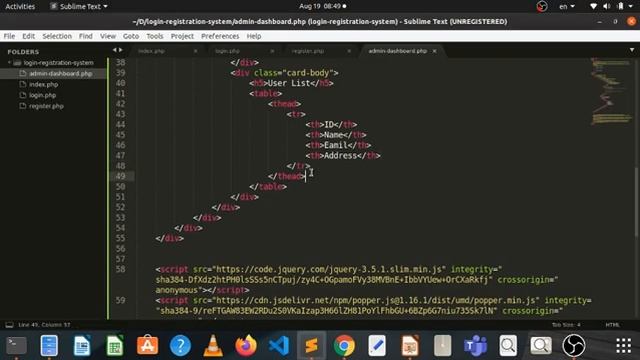Open the Tools menu
640x360 pixels.
[x=155, y=36]
